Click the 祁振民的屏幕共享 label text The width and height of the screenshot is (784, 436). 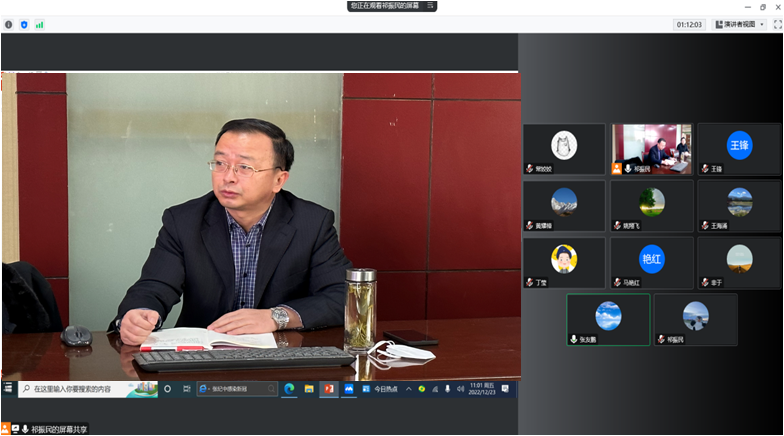59,429
